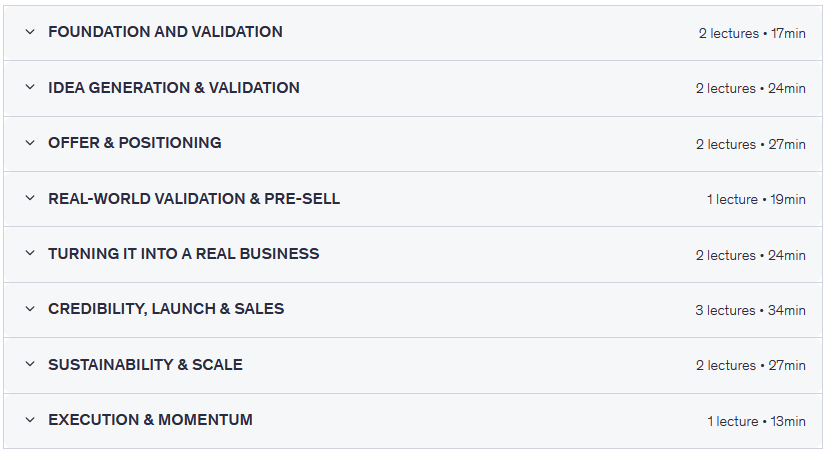Open chevron next to TURNING IT INTO A REAL BUSINESS

click(x=30, y=254)
